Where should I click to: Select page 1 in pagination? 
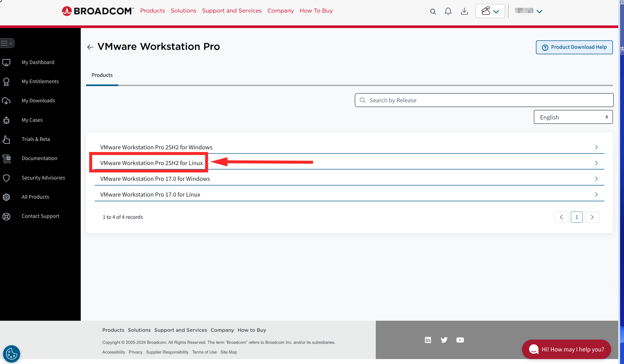pos(577,217)
